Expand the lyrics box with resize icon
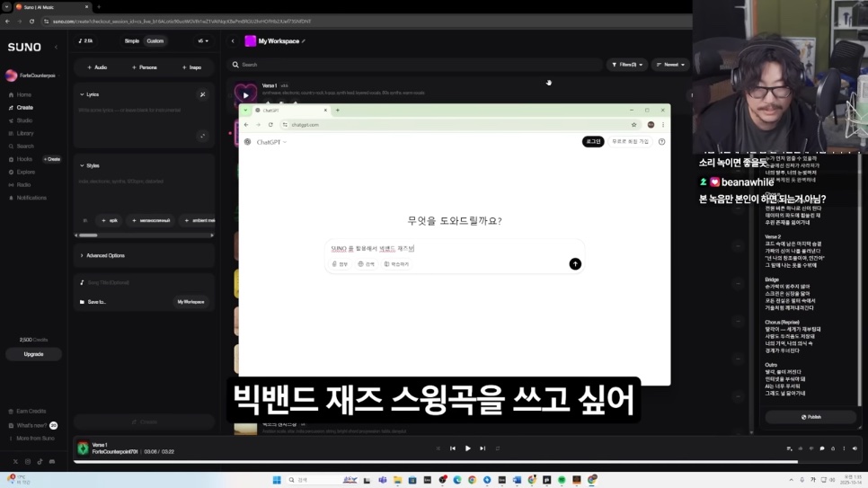Screen dimensions: 868x488 pyautogui.click(x=202, y=136)
